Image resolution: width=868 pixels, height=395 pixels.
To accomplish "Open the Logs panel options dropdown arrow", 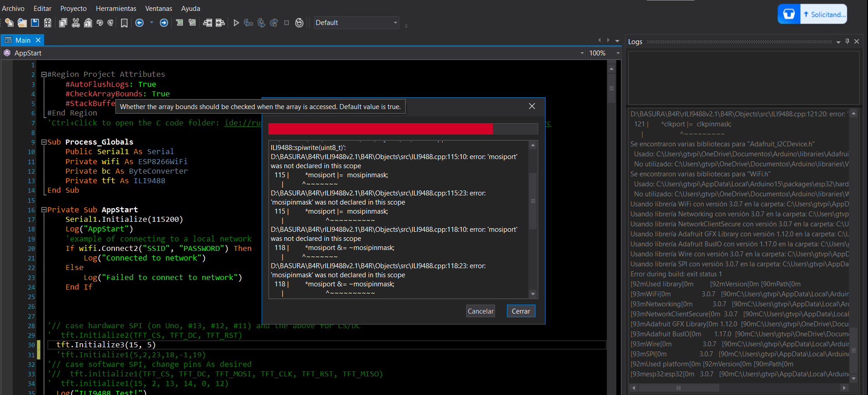I will [x=838, y=42].
